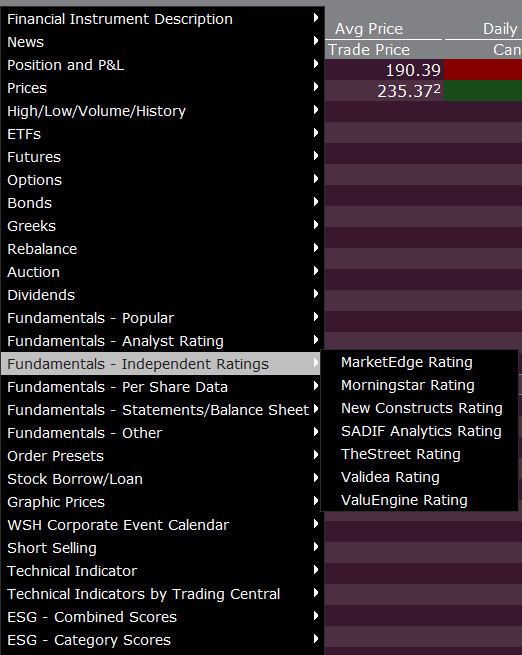Expand Financial Instrument Description submenu arrow
522x655 pixels.
tap(316, 18)
